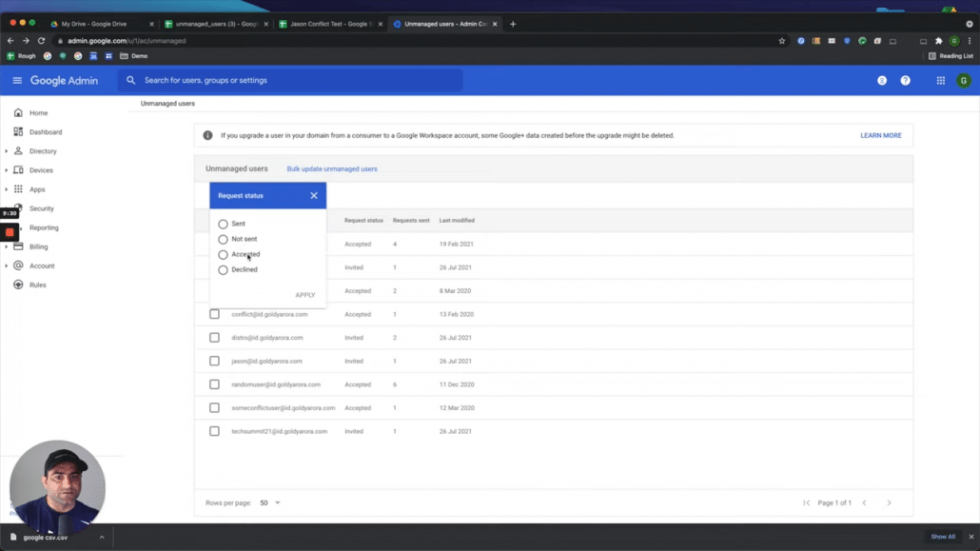The width and height of the screenshot is (980, 551).
Task: Click the Rules icon in sidebar
Action: coord(18,285)
